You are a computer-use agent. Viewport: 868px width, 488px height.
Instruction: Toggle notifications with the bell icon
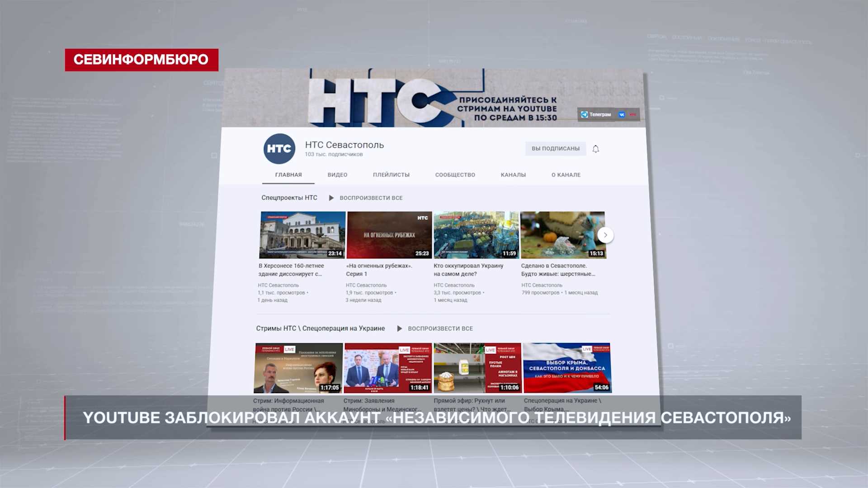coord(595,149)
